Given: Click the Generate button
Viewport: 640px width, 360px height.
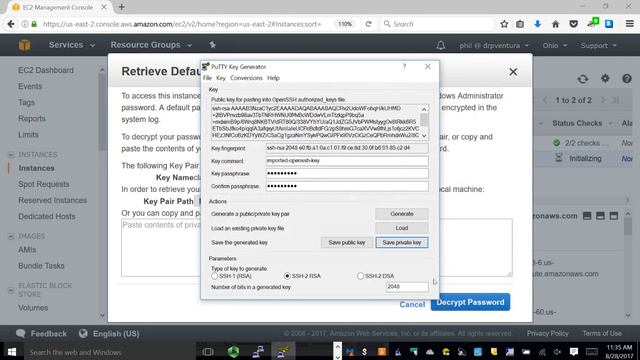Looking at the screenshot, I should tap(402, 214).
